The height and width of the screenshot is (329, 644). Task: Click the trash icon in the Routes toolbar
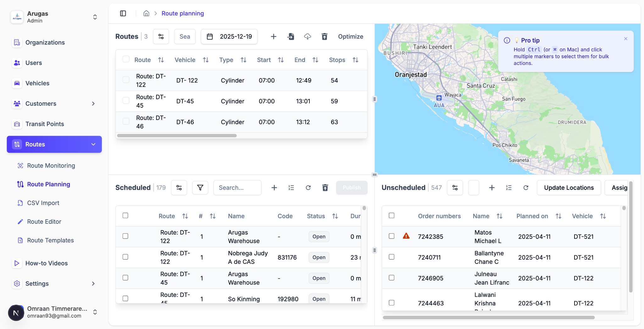325,37
